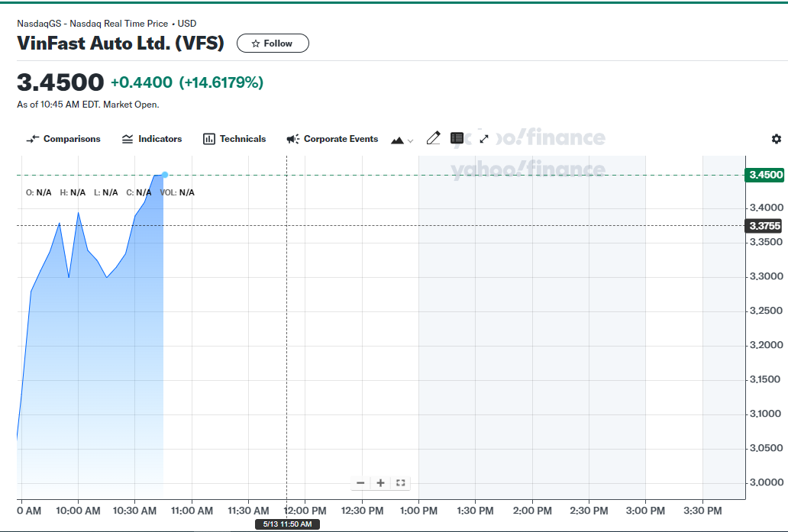Click the L: N/A low readout
This screenshot has height=532, width=788.
pyautogui.click(x=106, y=192)
